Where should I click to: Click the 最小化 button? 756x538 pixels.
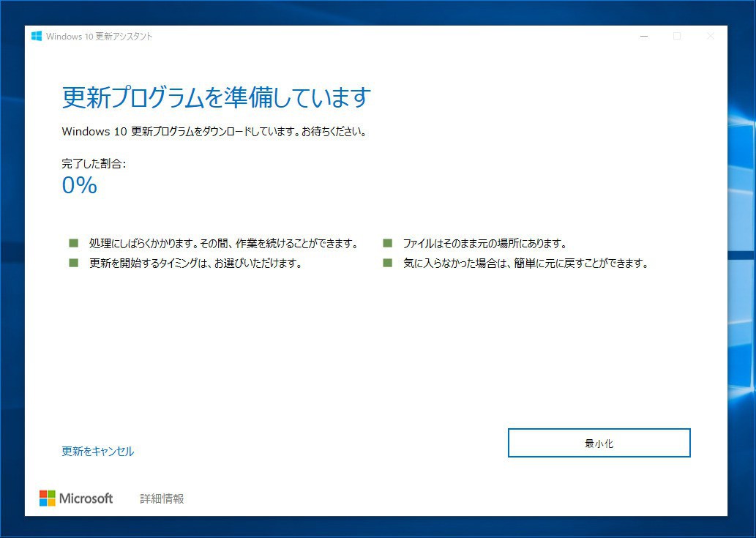pos(599,443)
